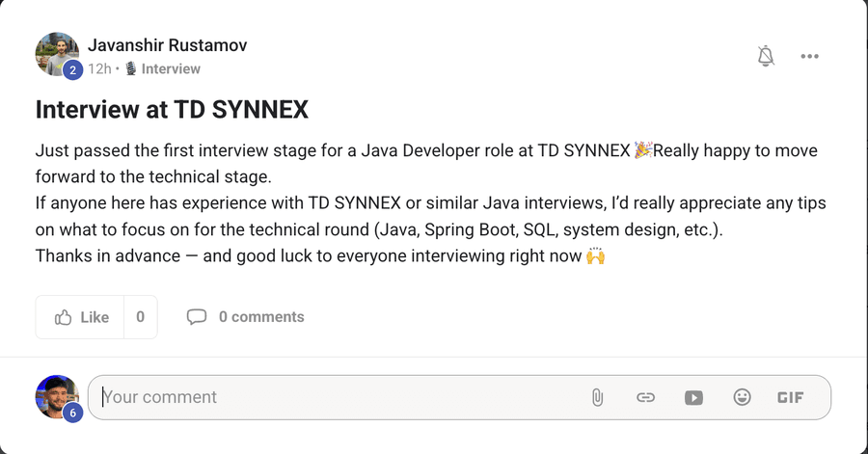Click the like count showing 0
The image size is (868, 454).
pos(141,317)
